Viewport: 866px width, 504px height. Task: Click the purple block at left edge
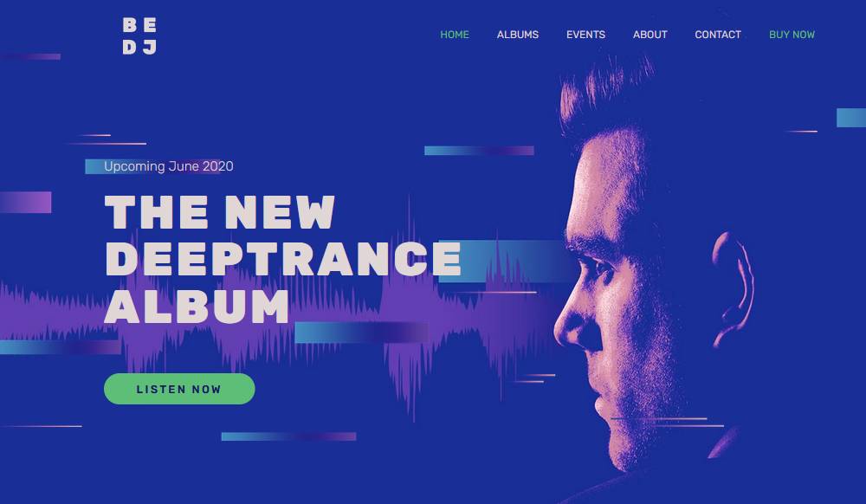(25, 202)
